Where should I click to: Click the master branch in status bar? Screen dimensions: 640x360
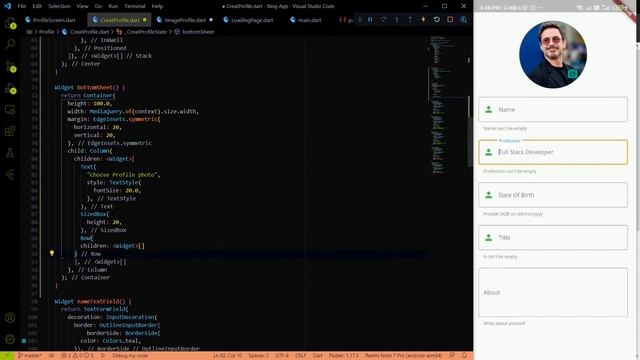pyautogui.click(x=30, y=356)
